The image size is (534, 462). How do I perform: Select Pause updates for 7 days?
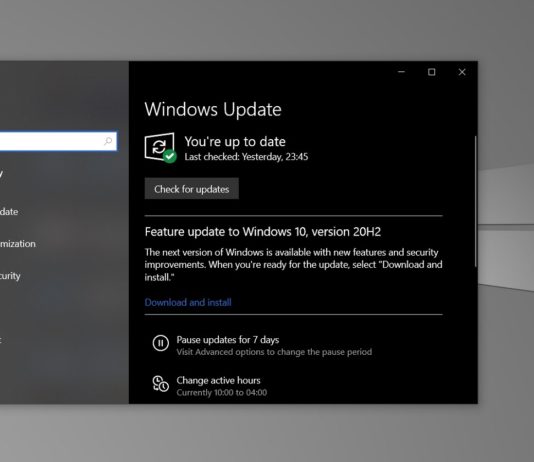(x=227, y=340)
